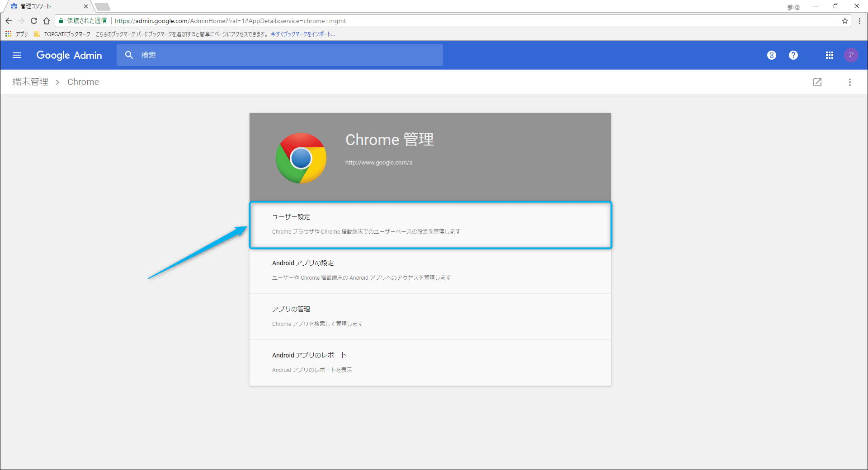
Task: Open the Google Admin main menu hamburger
Action: (17, 55)
